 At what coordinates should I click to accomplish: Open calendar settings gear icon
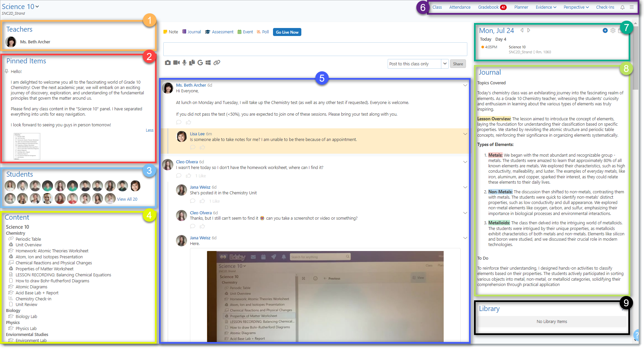pos(613,31)
